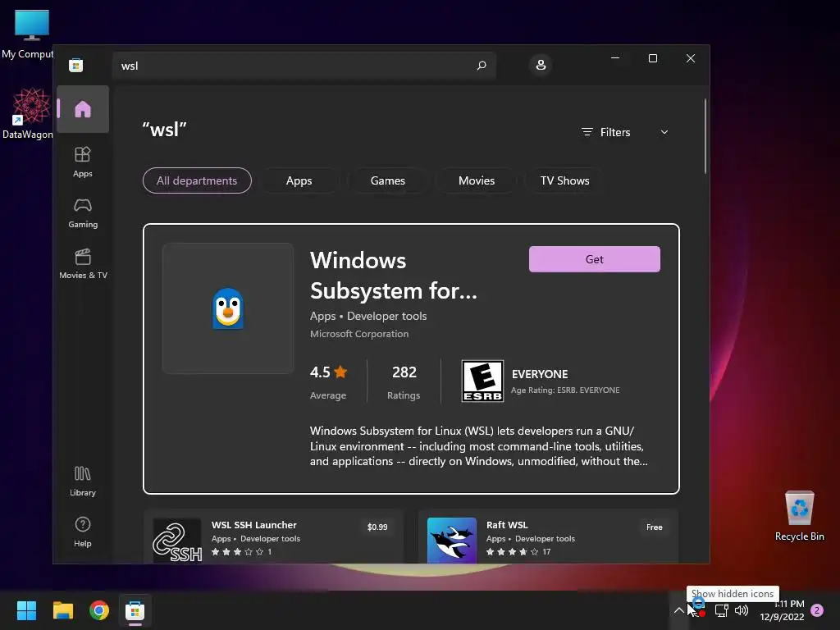Select the Movies department filter
The image size is (840, 630).
477,180
